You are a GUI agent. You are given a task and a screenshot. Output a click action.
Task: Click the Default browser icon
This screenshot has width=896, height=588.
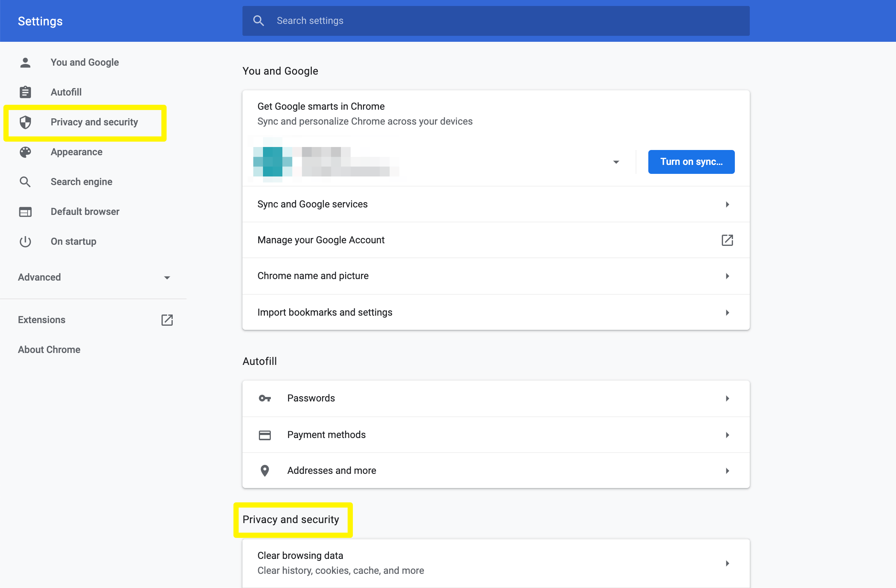click(24, 211)
